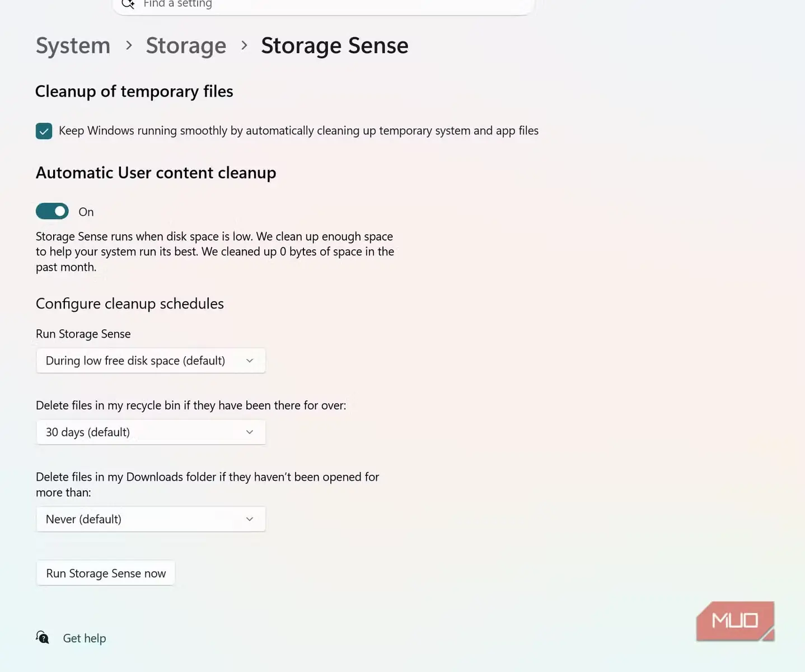Click Run Storage Sense now button

(x=106, y=573)
